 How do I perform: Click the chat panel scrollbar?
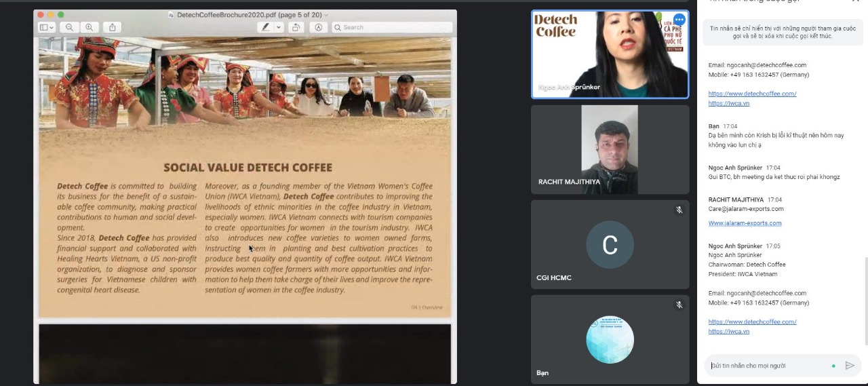coord(865,301)
